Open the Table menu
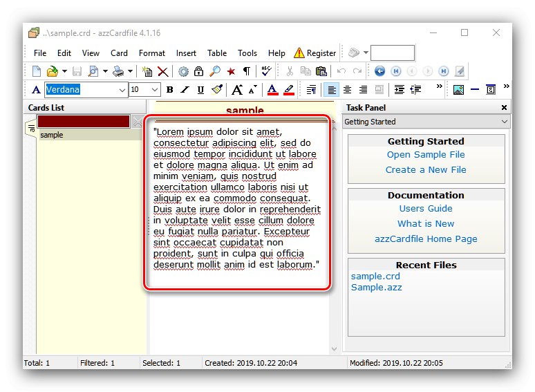 (x=217, y=53)
